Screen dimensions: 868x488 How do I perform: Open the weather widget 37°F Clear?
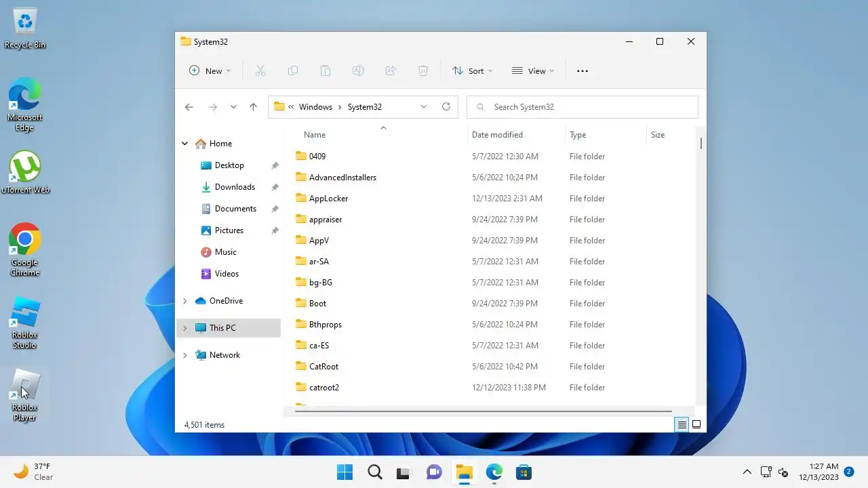click(x=34, y=472)
